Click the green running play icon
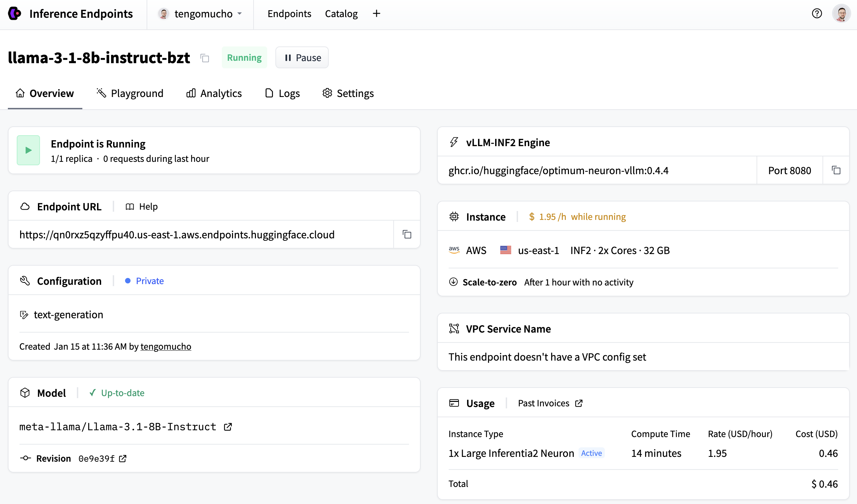This screenshot has height=504, width=857. pyautogui.click(x=28, y=150)
